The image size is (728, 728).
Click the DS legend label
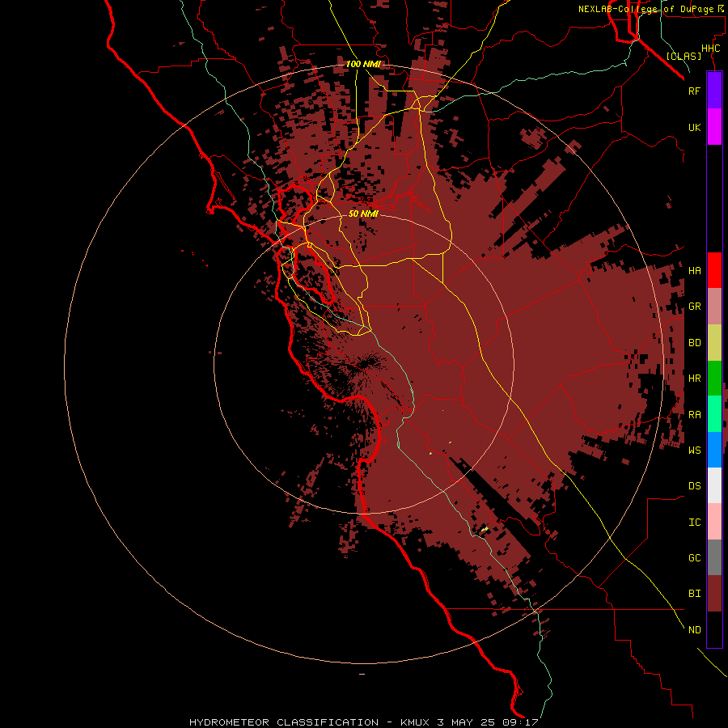(x=695, y=486)
